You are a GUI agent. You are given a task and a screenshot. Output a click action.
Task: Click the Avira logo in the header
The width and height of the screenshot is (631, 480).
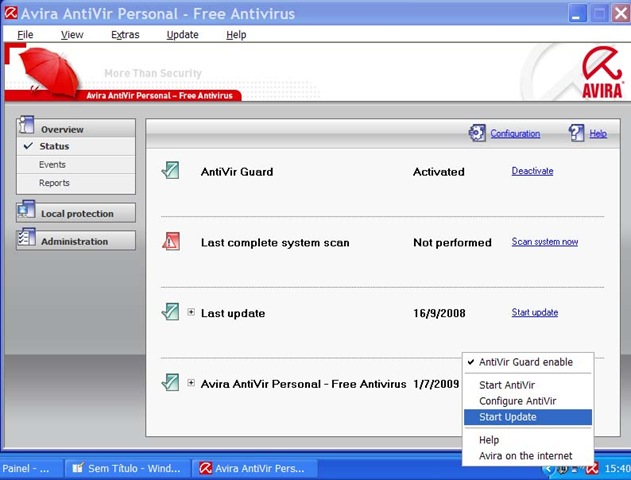coord(602,72)
